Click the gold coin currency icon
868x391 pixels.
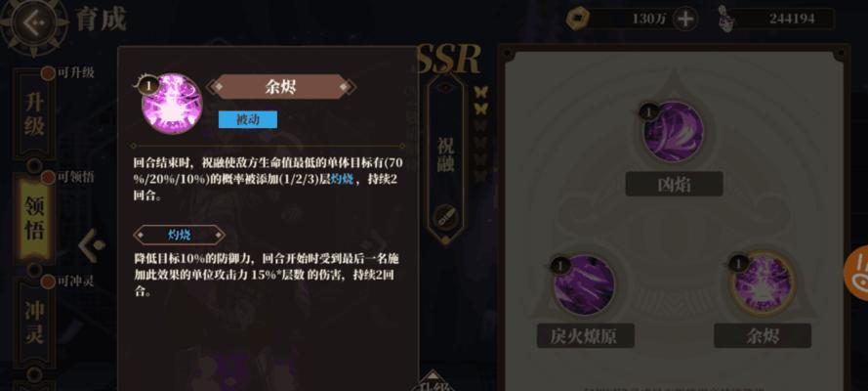pyautogui.click(x=578, y=19)
